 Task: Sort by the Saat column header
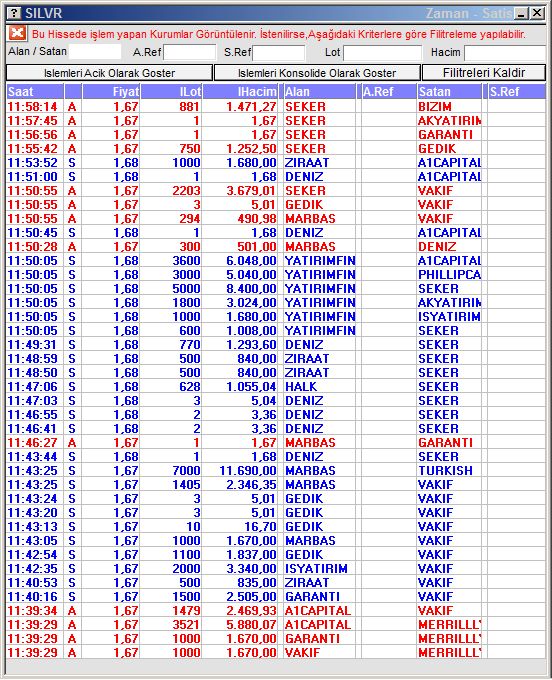pyautogui.click(x=35, y=92)
